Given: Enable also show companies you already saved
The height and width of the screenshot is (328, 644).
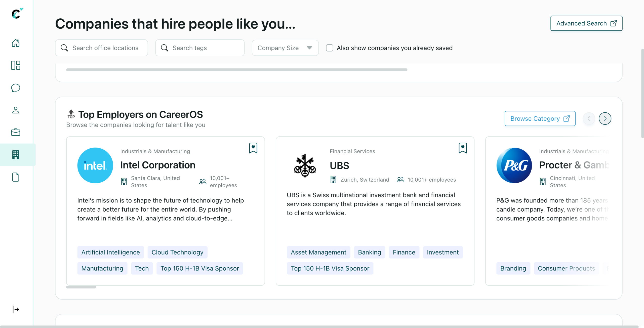Looking at the screenshot, I should 330,48.
